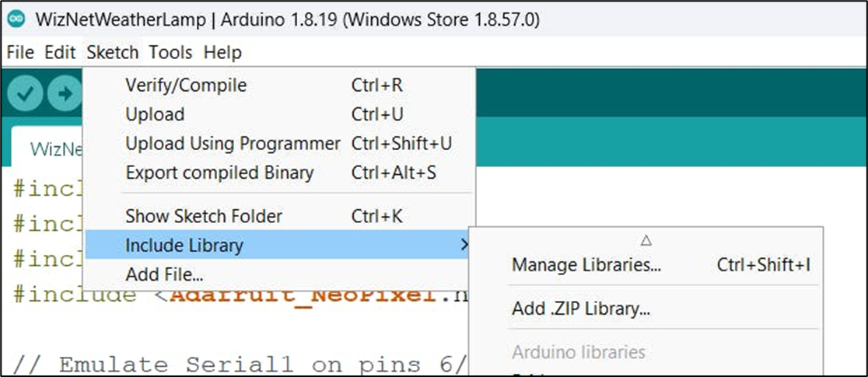Viewport: 868px width, 377px height.
Task: Open the Edit menu
Action: (60, 53)
